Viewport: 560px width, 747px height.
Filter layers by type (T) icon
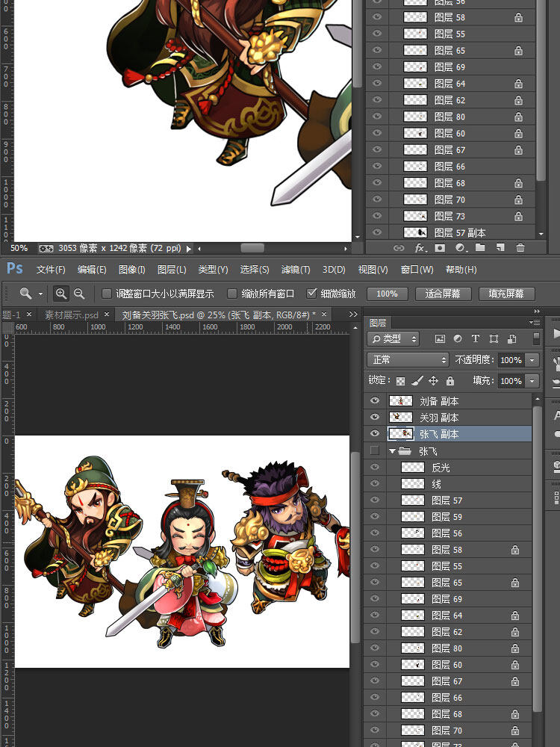(475, 338)
